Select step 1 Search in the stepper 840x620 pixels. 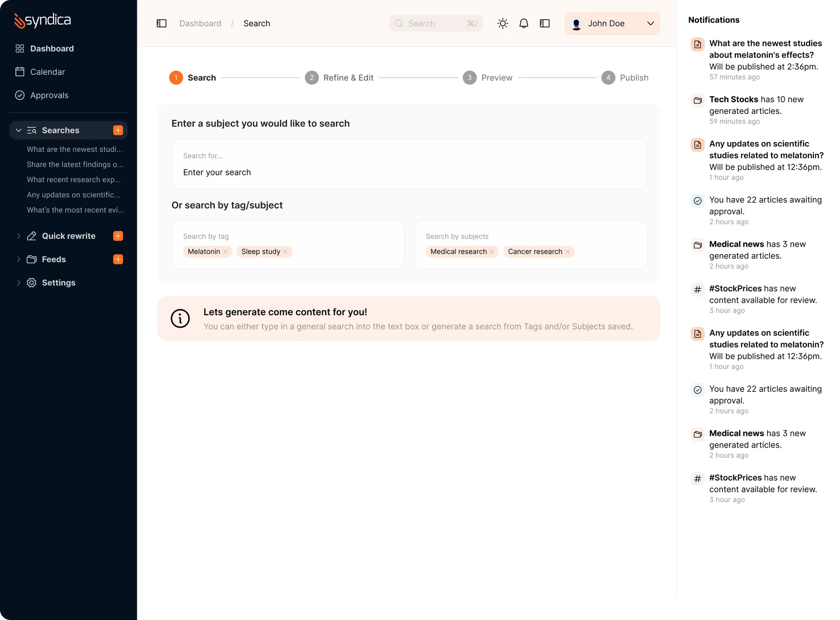point(193,78)
